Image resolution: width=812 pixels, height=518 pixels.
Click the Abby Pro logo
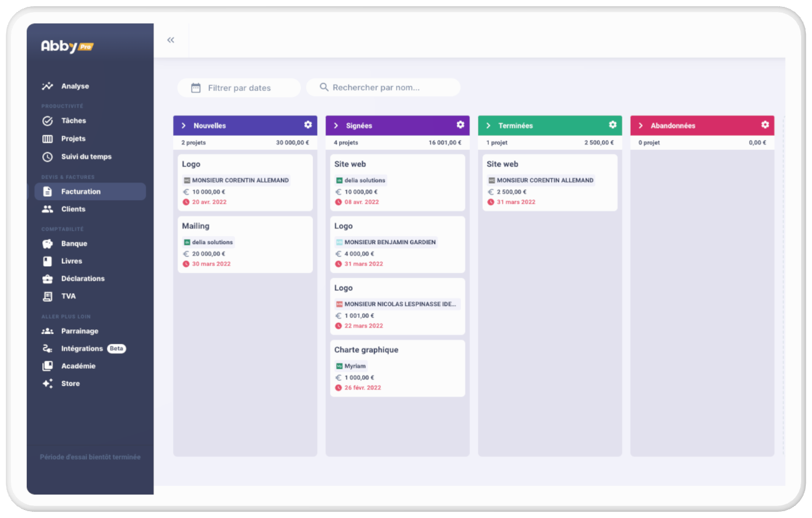pyautogui.click(x=67, y=46)
